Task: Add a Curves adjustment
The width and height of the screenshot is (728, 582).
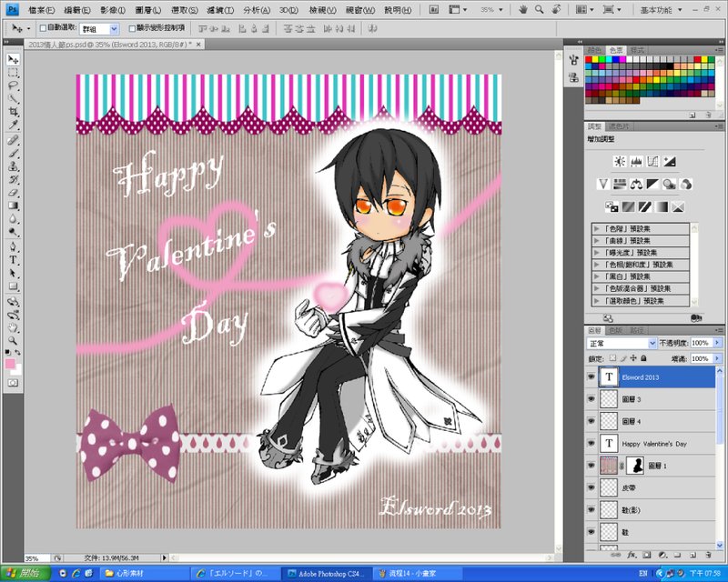Action: [652, 162]
